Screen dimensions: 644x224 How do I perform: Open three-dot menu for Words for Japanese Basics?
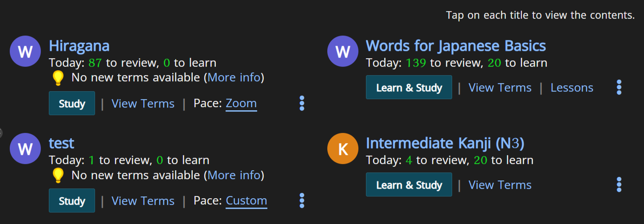pyautogui.click(x=619, y=87)
